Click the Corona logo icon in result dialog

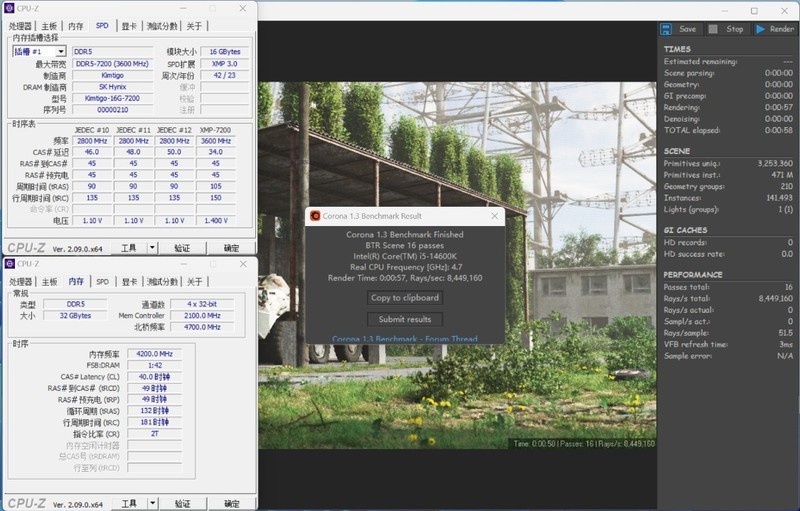(x=315, y=215)
